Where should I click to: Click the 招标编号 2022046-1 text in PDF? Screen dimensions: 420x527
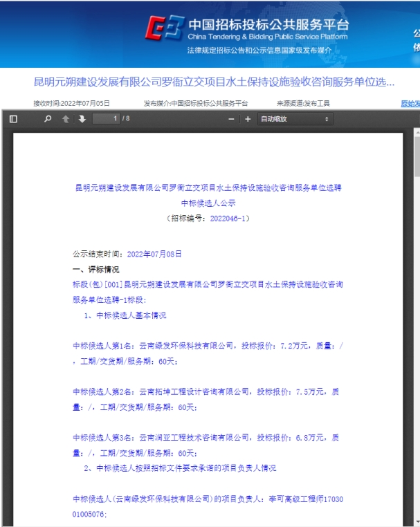pos(208,218)
